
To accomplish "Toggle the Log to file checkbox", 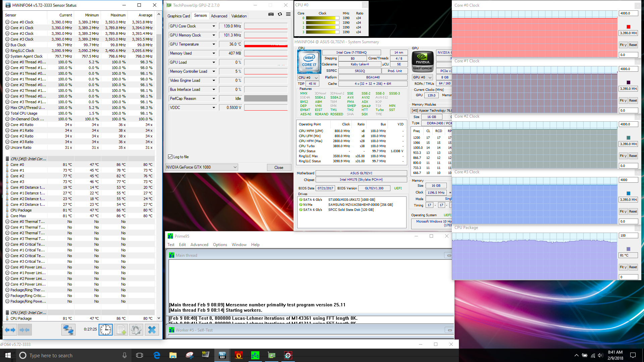I will click(170, 157).
